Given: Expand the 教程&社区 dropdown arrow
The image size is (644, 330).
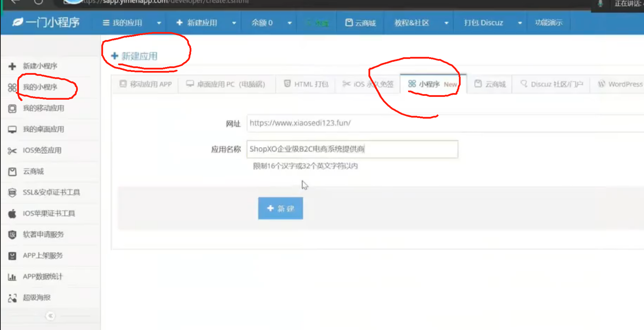Looking at the screenshot, I should (446, 23).
